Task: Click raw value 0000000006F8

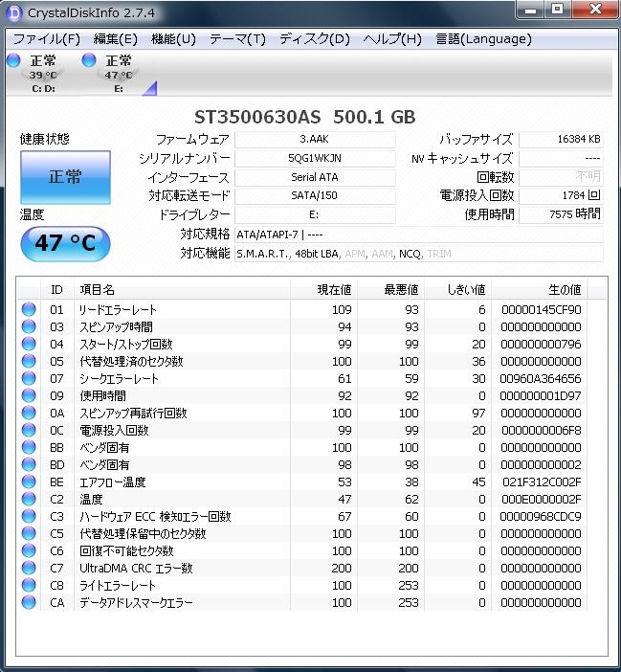Action: coord(542,430)
